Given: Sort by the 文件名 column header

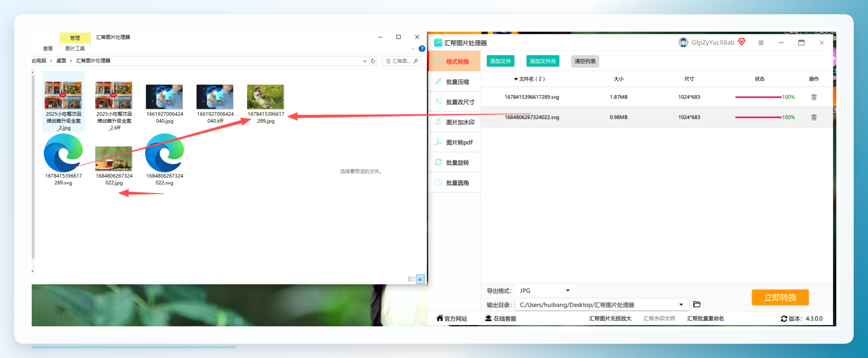Looking at the screenshot, I should tap(529, 79).
